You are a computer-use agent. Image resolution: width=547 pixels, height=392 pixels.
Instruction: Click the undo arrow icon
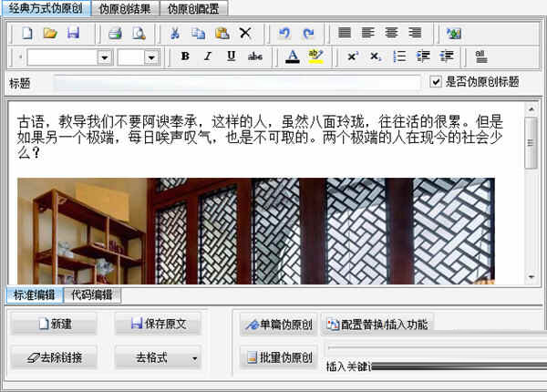(x=284, y=34)
